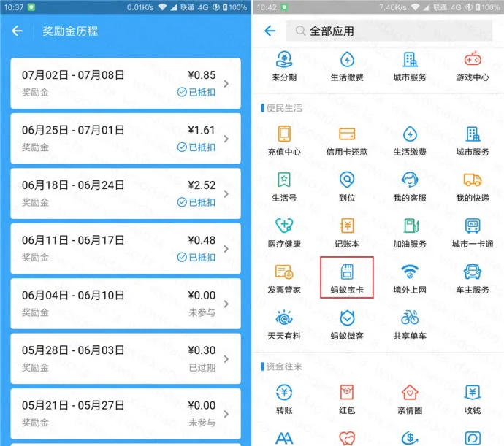Open 信用卡还款 card icon
This screenshot has width=504, height=446.
[347, 134]
